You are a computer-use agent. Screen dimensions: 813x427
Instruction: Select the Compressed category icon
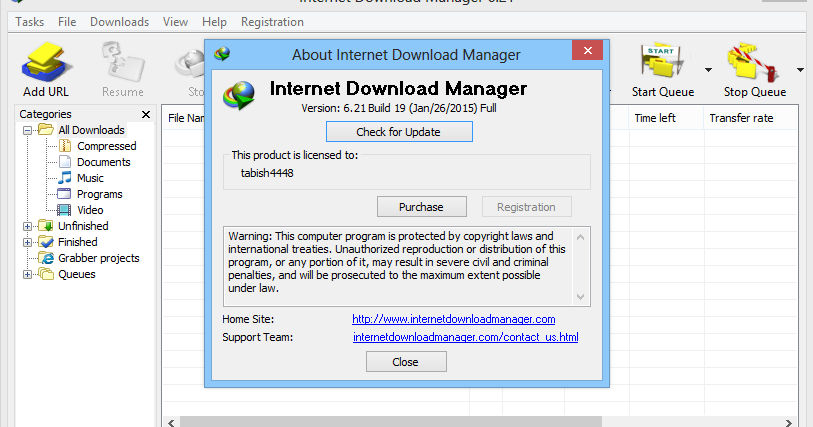tap(65, 146)
